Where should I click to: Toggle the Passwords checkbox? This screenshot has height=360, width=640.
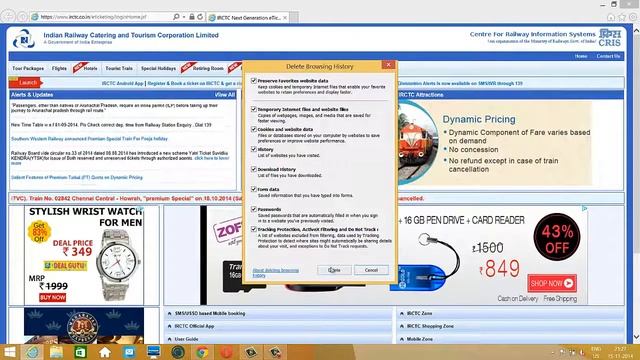(x=254, y=209)
